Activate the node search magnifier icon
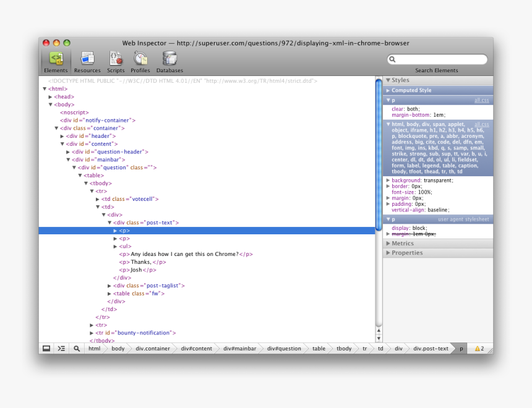The height and width of the screenshot is (408, 532). point(76,348)
